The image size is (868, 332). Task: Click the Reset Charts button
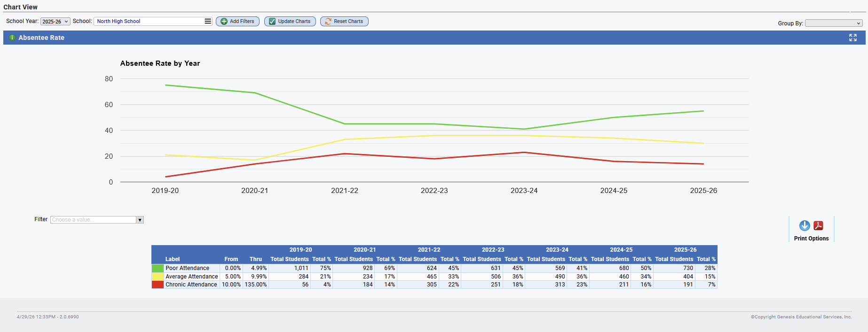[x=344, y=22]
